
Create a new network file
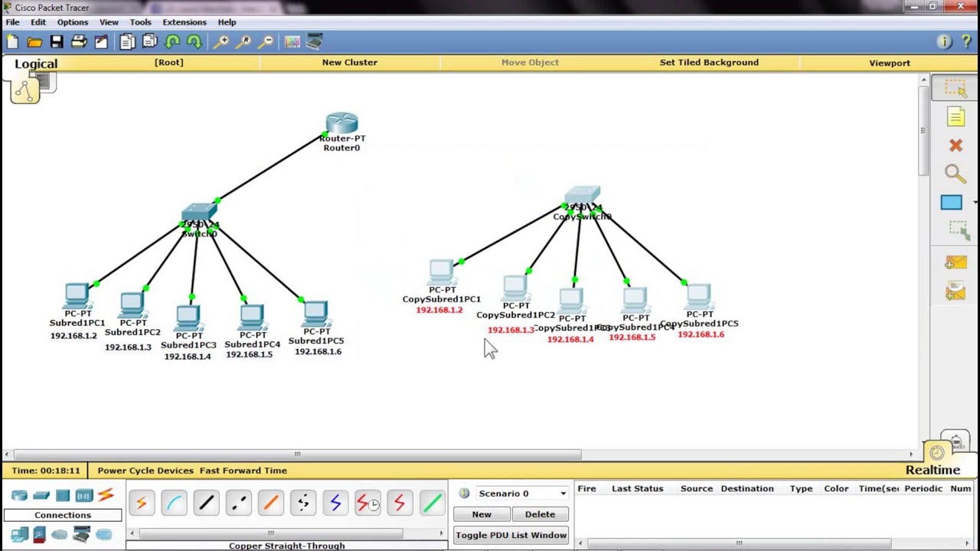[x=13, y=42]
